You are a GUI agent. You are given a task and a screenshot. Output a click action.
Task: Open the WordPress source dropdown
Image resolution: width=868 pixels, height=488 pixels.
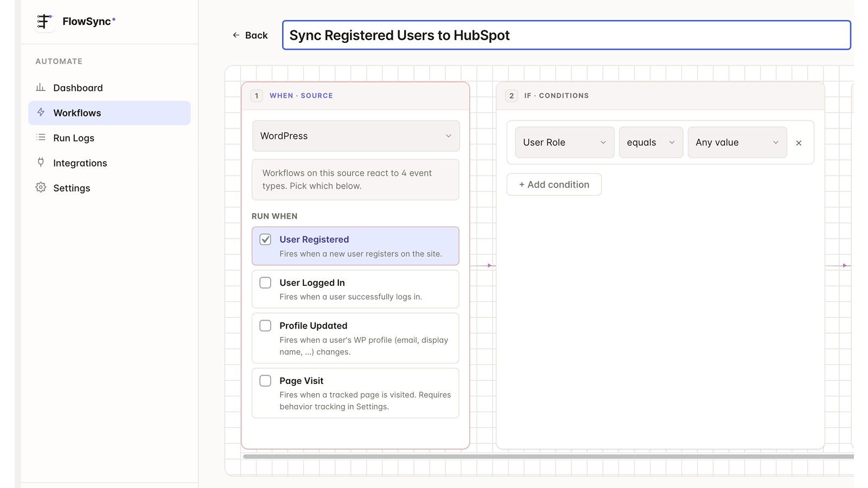tap(356, 136)
